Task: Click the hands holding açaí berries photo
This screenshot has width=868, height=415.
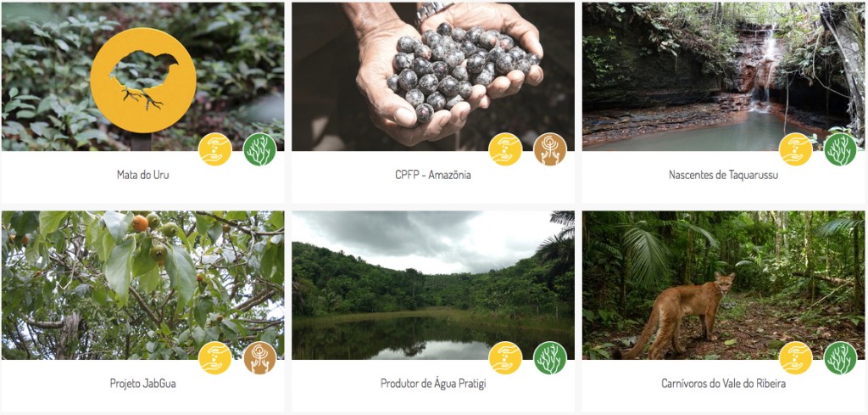Action: [x=433, y=76]
